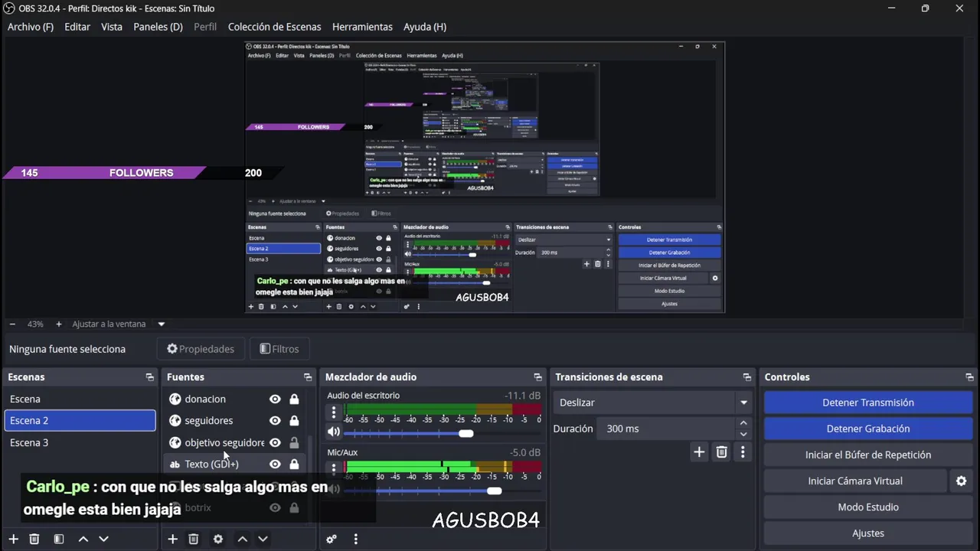
Task: Move source up arrow in Fuentes toolbar
Action: coord(243,539)
